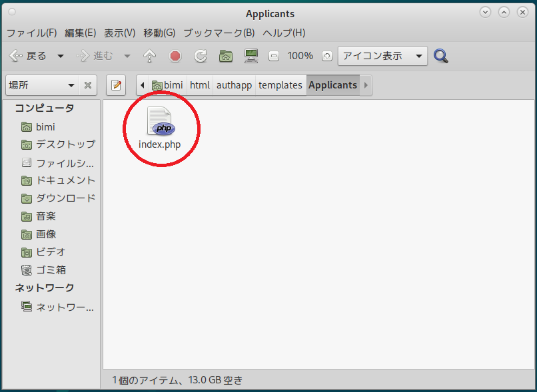Viewport: 537px width, 392px height.
Task: Open the ヘルプ(H) menu
Action: (x=284, y=33)
